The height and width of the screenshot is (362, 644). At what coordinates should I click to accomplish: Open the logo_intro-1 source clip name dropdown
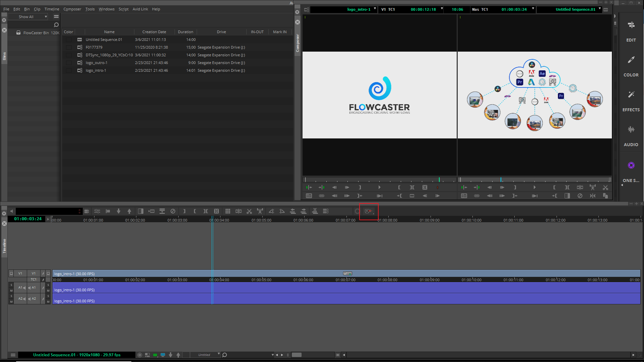click(x=375, y=9)
